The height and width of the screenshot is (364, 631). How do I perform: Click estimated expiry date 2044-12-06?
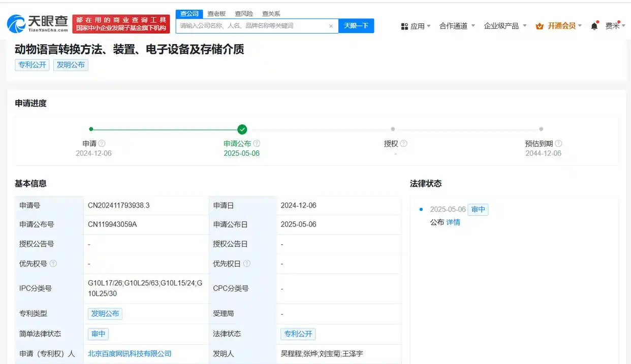tap(544, 153)
